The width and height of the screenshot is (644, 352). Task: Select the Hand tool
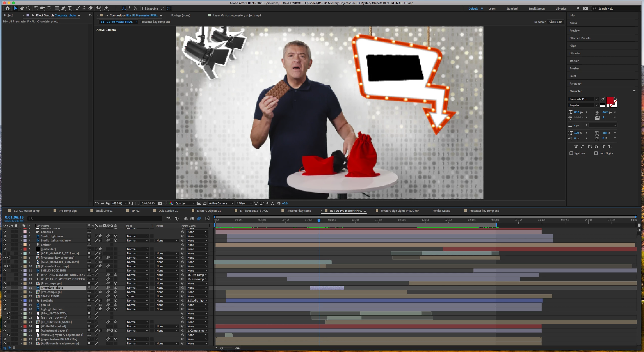point(22,8)
